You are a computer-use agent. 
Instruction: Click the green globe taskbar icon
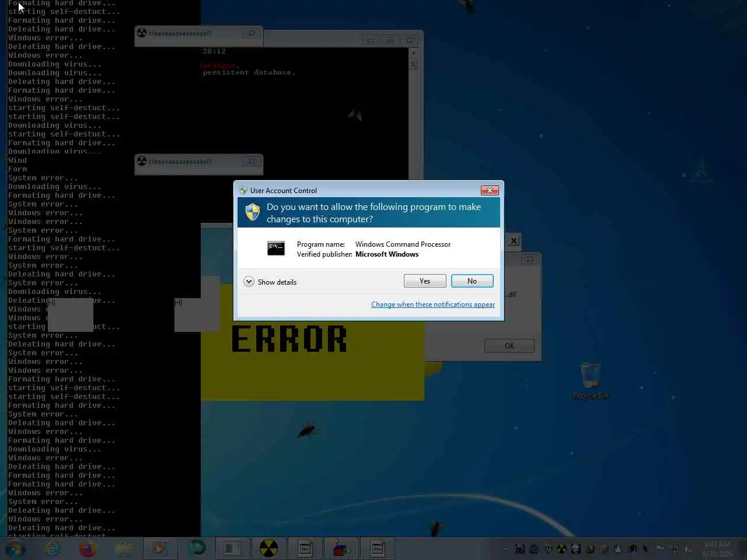197,549
